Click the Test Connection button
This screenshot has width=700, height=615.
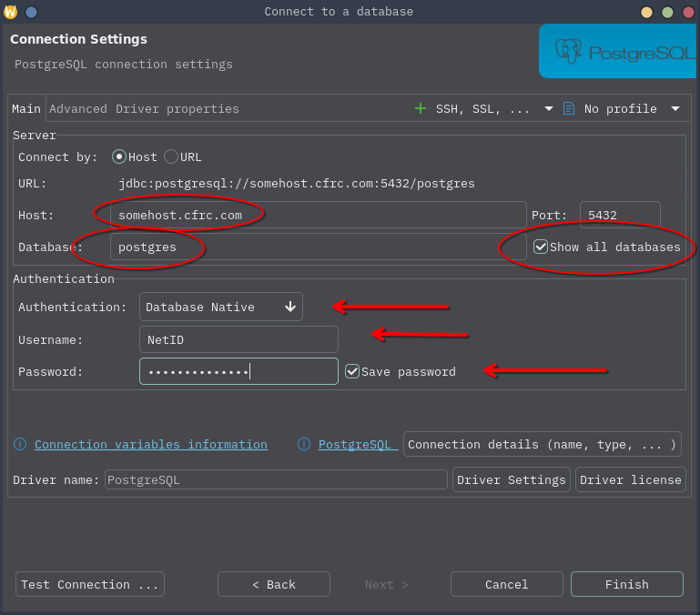[x=90, y=584]
